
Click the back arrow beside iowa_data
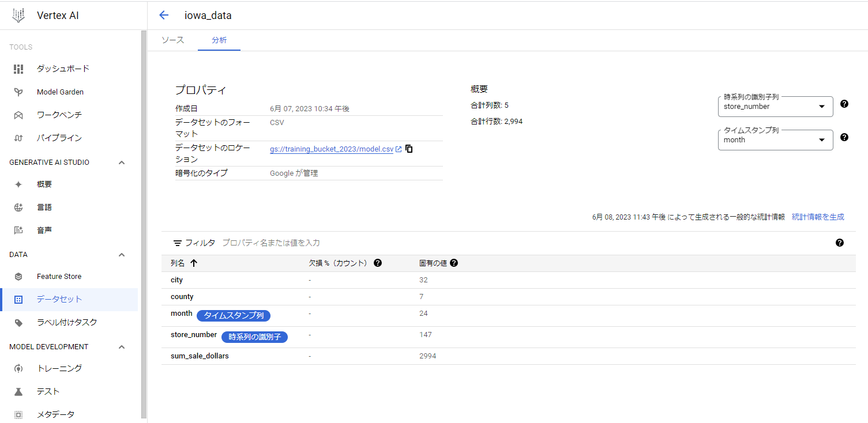click(x=164, y=16)
